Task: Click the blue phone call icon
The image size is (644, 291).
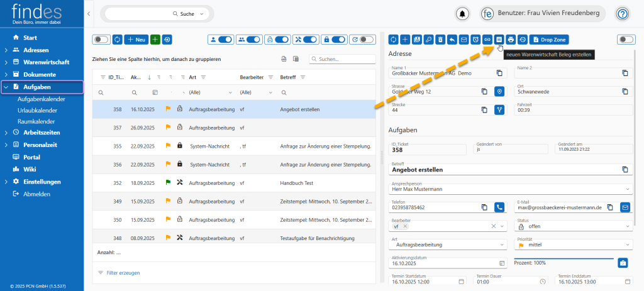Action: pos(499,207)
